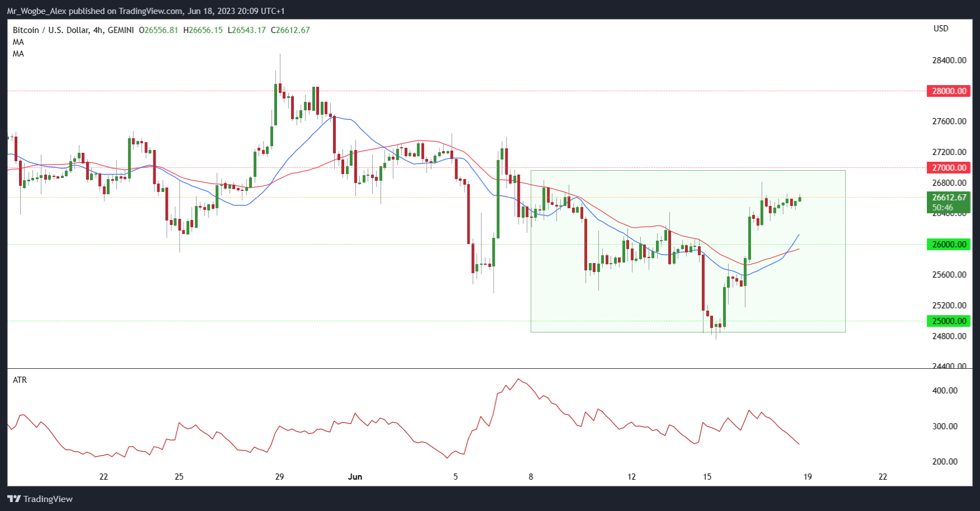Select the 29 date label on time axis
This screenshot has width=980, height=511.
click(279, 477)
